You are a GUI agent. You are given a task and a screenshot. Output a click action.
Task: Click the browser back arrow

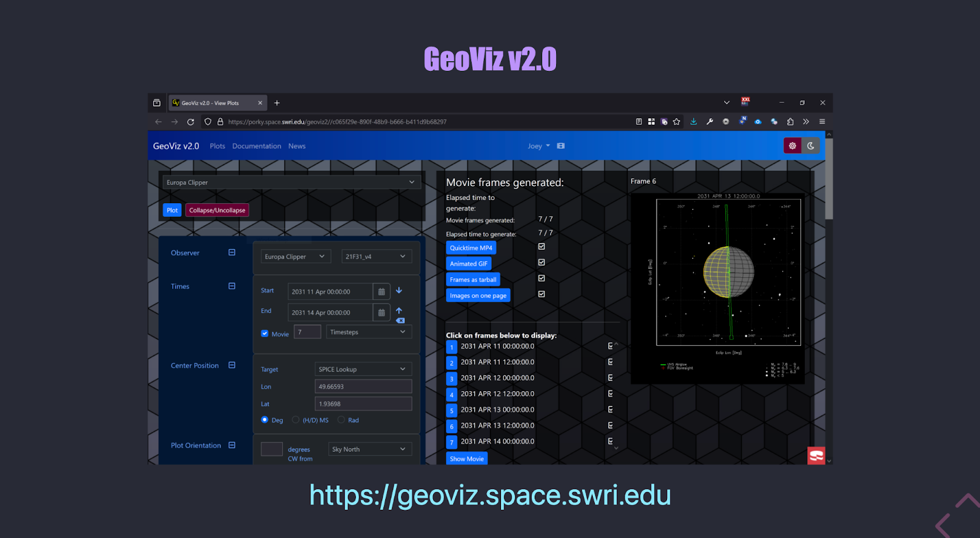(159, 122)
